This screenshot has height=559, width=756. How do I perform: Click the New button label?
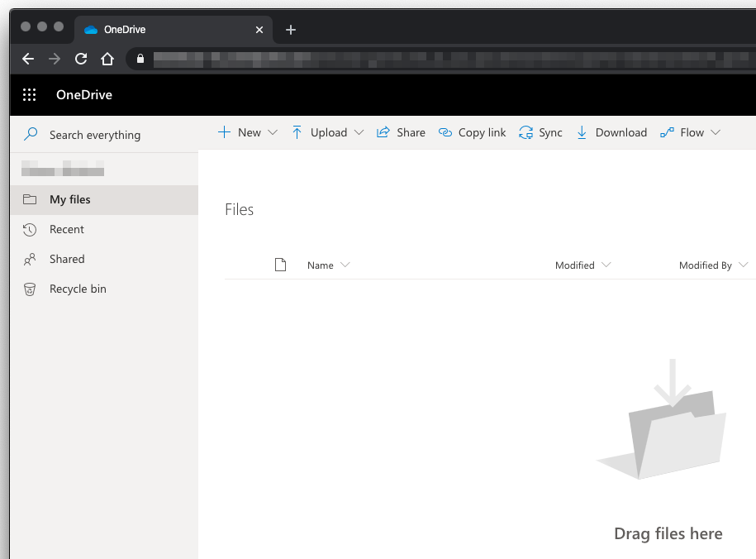(250, 132)
